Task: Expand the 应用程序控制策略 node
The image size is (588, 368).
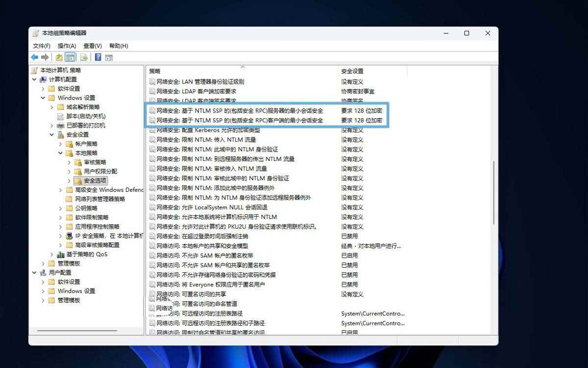Action: coord(60,227)
